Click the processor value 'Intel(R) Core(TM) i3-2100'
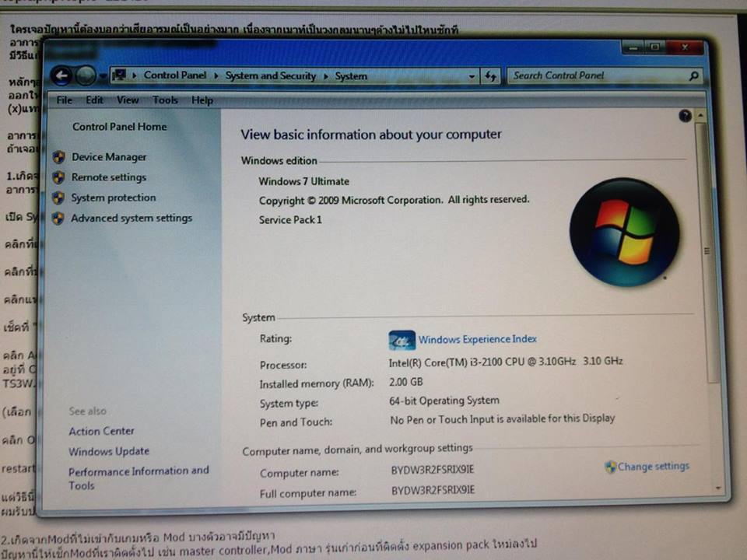The width and height of the screenshot is (747, 560). click(x=506, y=362)
